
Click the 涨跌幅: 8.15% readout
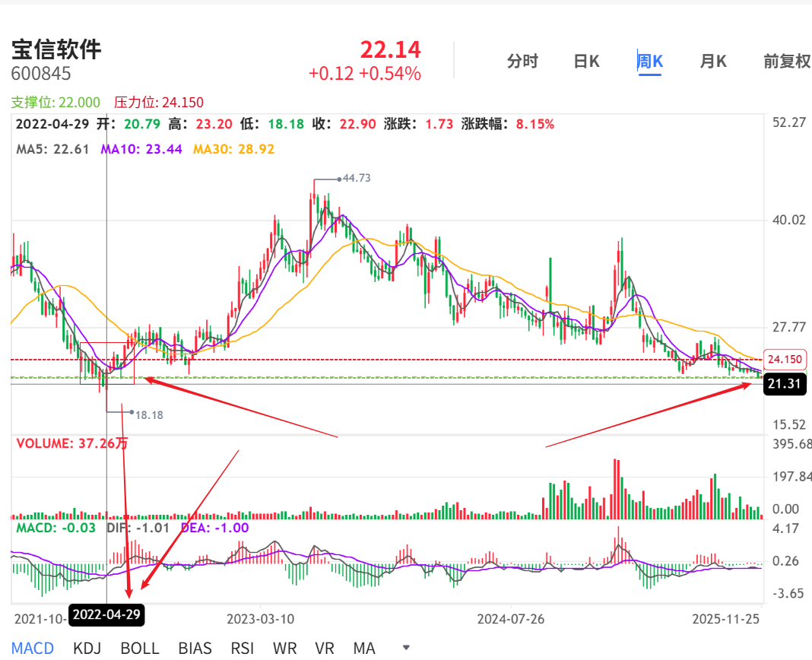(508, 125)
